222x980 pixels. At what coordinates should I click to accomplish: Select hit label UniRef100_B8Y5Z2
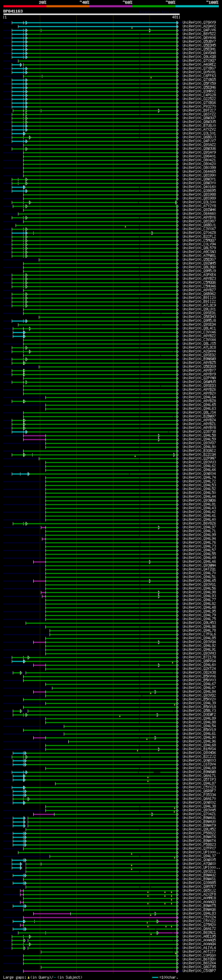click(x=199, y=34)
